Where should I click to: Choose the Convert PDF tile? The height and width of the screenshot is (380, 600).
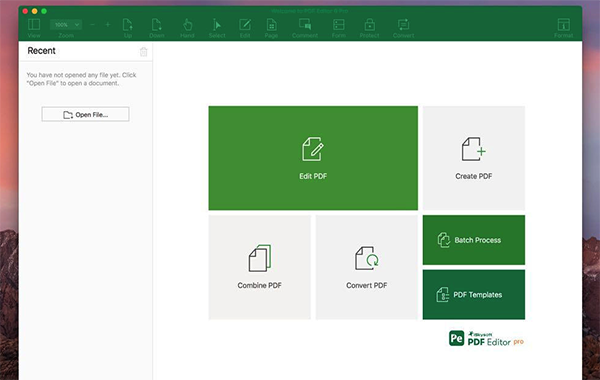pyautogui.click(x=367, y=267)
